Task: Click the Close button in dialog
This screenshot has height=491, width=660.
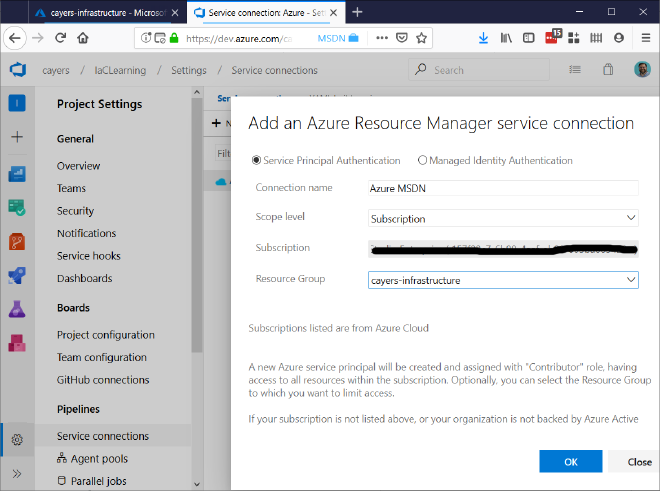Action: tap(639, 462)
